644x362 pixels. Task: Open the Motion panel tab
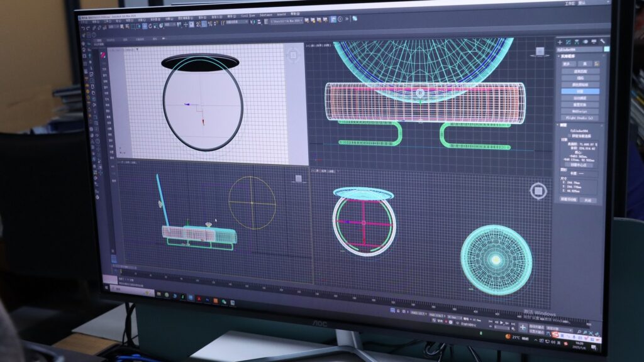pyautogui.click(x=586, y=42)
